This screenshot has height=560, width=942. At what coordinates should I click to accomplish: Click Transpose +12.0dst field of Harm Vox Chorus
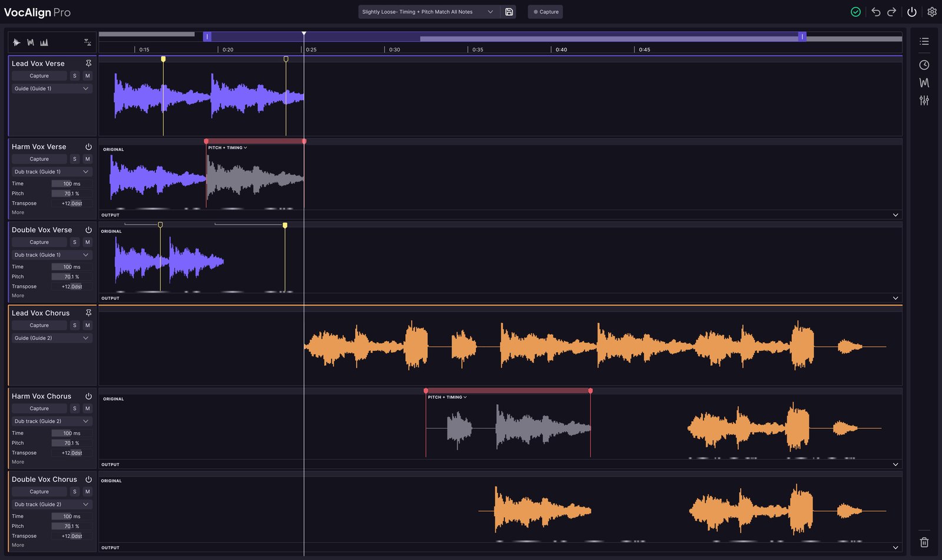click(x=71, y=453)
